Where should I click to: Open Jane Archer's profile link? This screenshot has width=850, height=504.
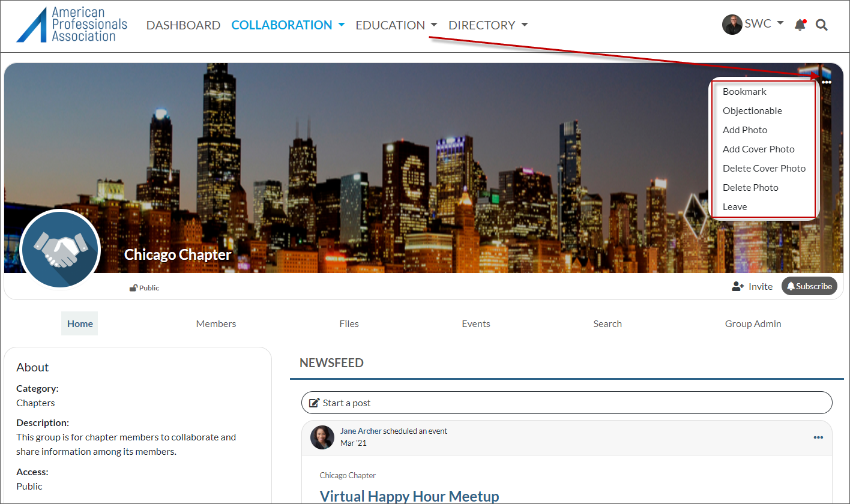coord(361,431)
